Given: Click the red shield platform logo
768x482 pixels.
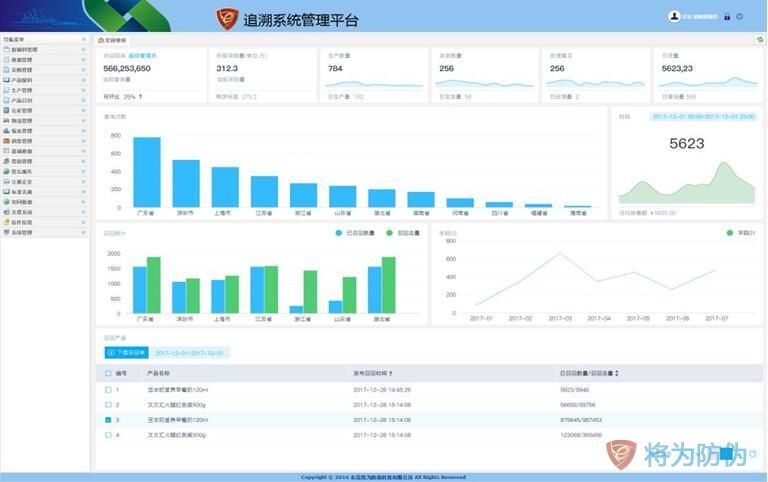Looking at the screenshot, I should point(227,19).
